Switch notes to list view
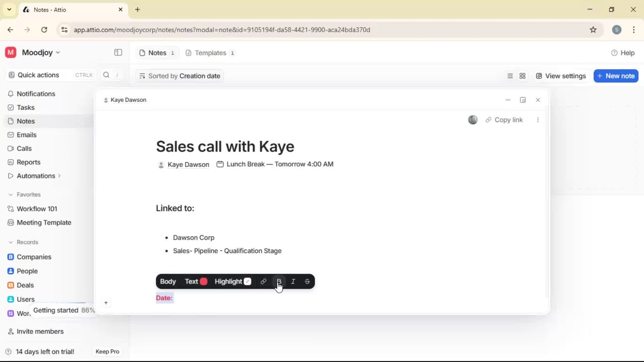 click(x=510, y=76)
